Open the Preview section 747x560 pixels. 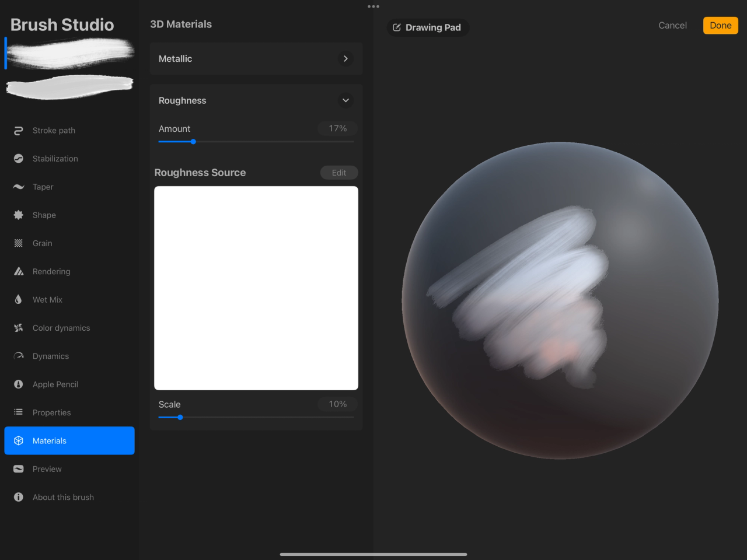(x=47, y=468)
